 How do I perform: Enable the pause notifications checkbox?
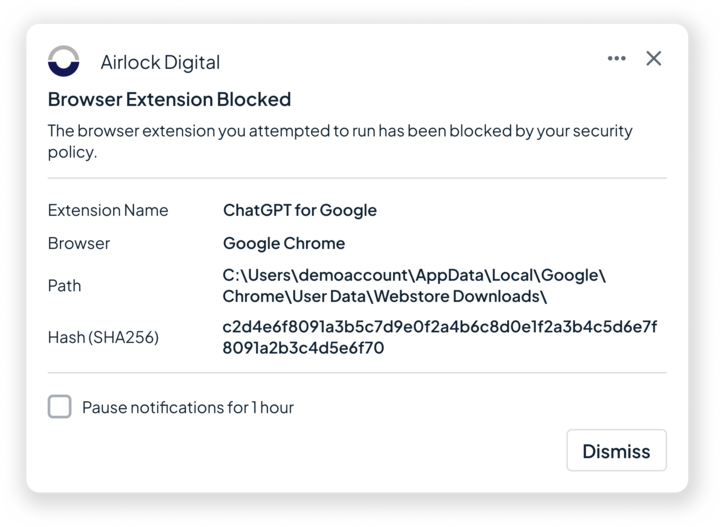point(60,407)
